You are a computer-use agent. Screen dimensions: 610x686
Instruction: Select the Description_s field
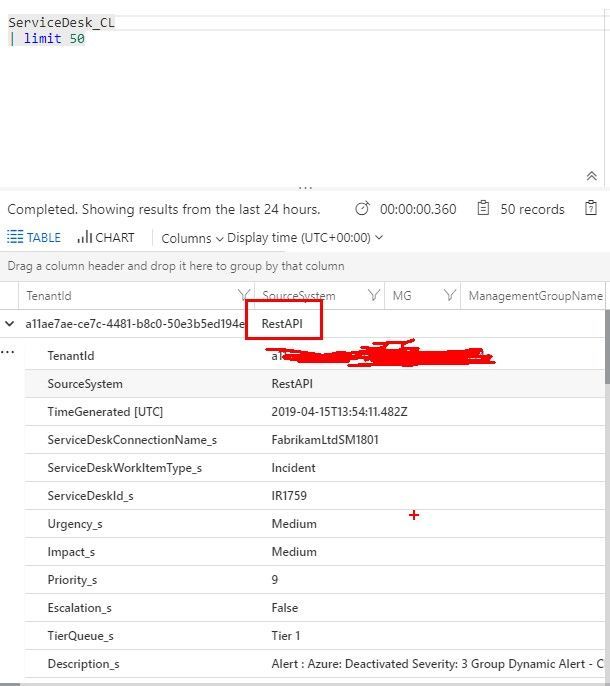tap(83, 664)
